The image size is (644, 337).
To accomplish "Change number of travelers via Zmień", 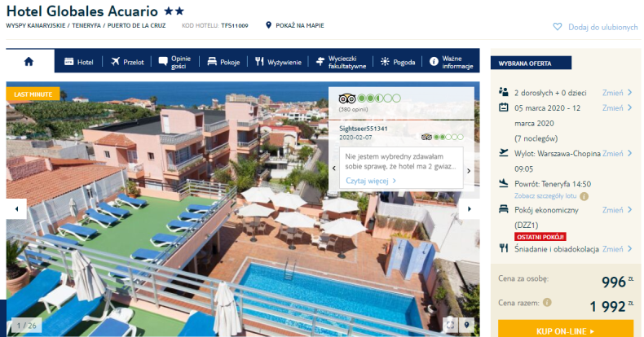I will click(x=617, y=93).
